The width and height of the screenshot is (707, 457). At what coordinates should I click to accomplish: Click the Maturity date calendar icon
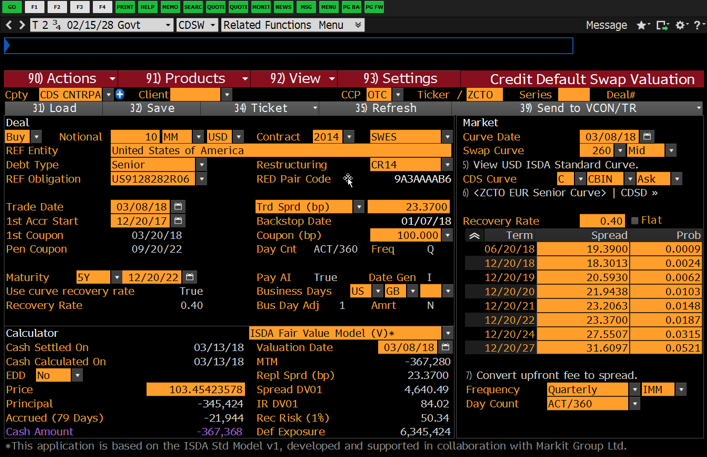(x=190, y=278)
